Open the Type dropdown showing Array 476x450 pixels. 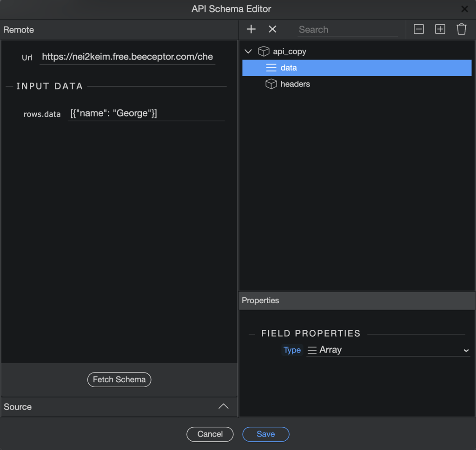(x=388, y=350)
